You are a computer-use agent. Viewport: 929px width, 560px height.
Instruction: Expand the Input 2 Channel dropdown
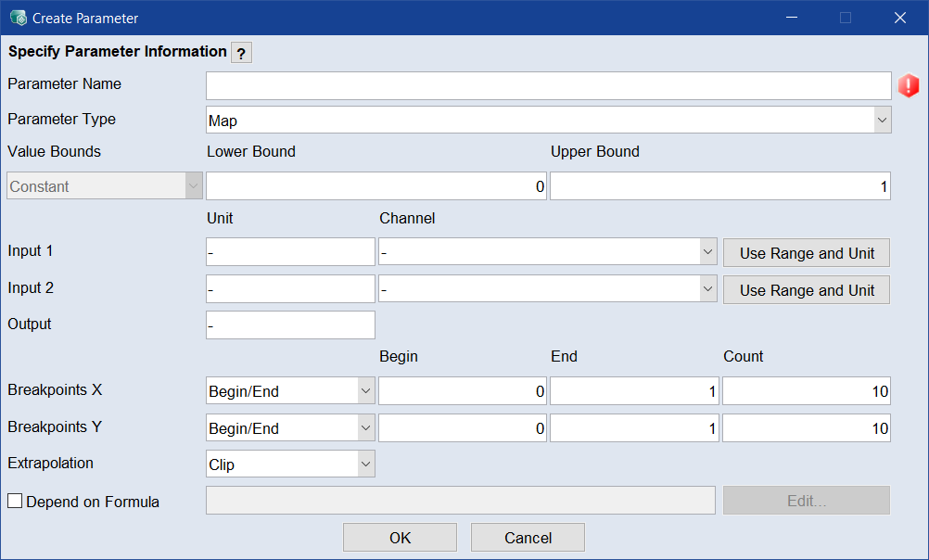point(547,289)
